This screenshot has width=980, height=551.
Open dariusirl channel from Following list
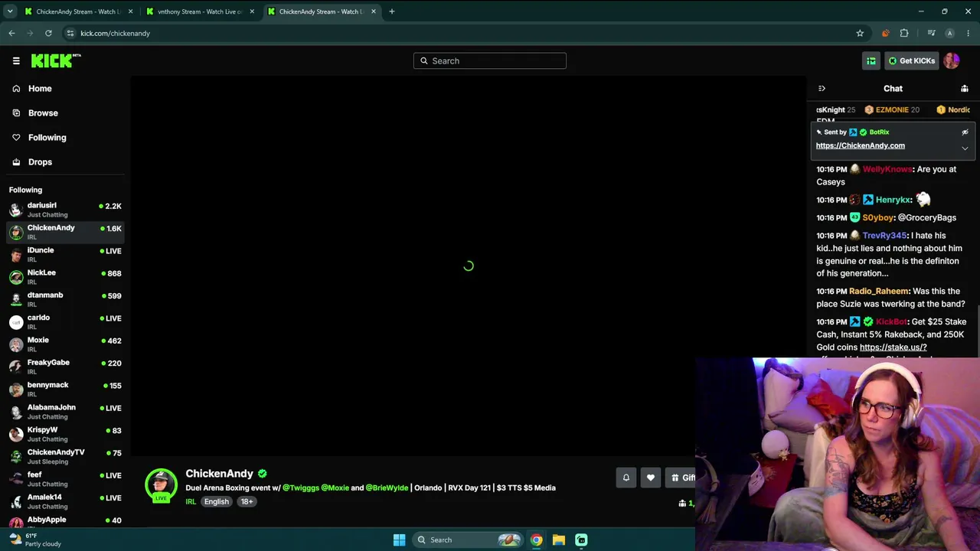pos(65,210)
